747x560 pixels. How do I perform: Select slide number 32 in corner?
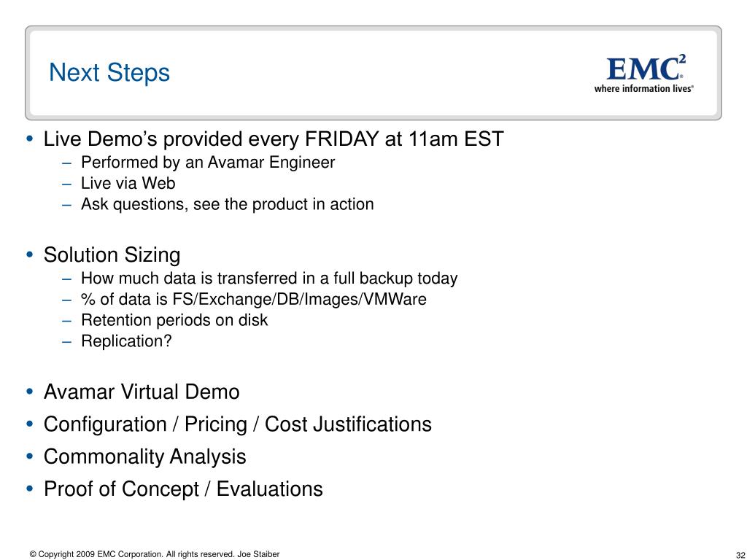(740, 555)
